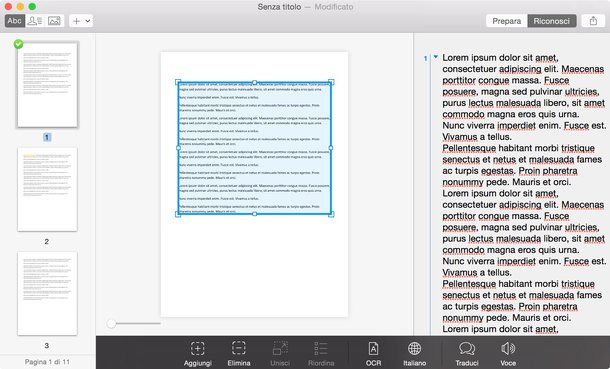The height and width of the screenshot is (369, 610).
Task: Click the first 'Vivamus a tellus.' line
Action: 477,137
